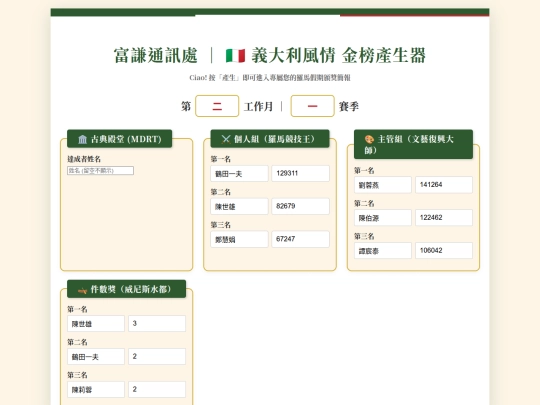Click crossed swords icon in 個人組 header
This screenshot has height=405, width=540.
(226, 139)
